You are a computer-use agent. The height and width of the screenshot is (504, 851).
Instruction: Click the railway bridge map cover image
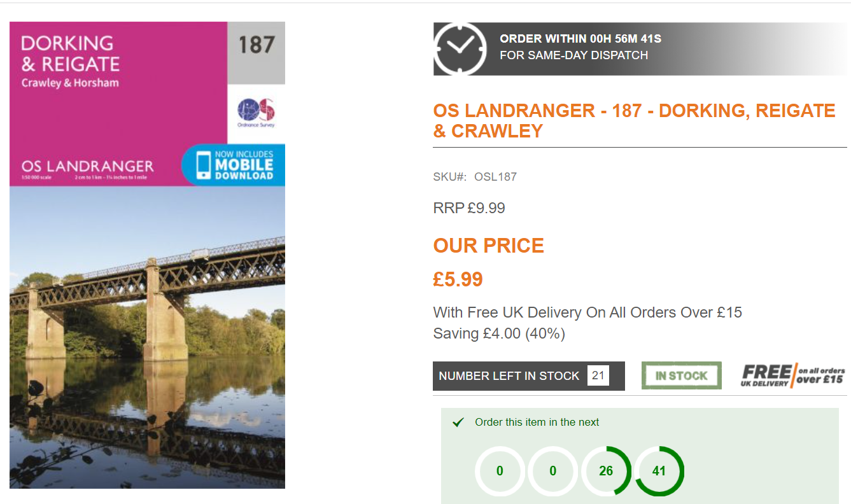tap(147, 337)
